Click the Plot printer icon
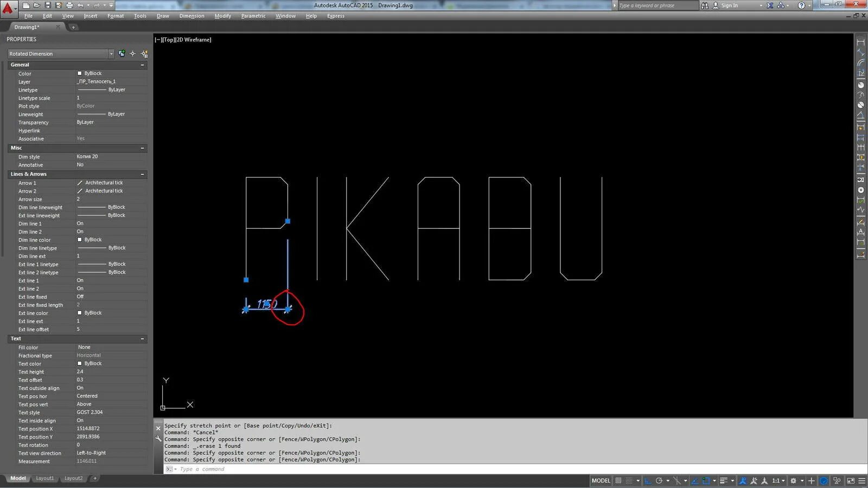This screenshot has width=868, height=488. tap(69, 5)
